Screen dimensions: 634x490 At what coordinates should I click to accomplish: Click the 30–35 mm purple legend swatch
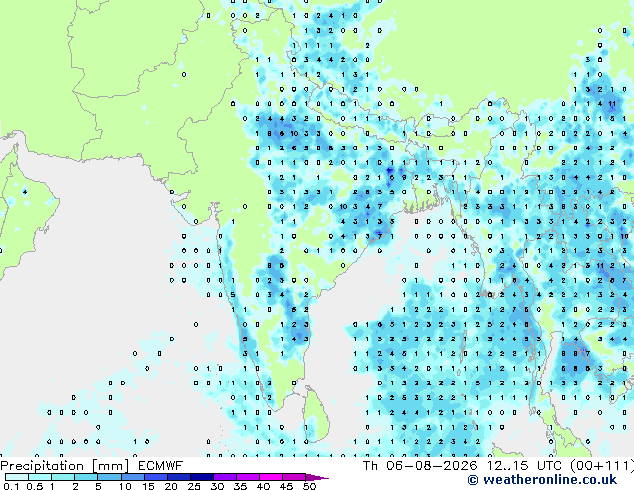pos(224,477)
